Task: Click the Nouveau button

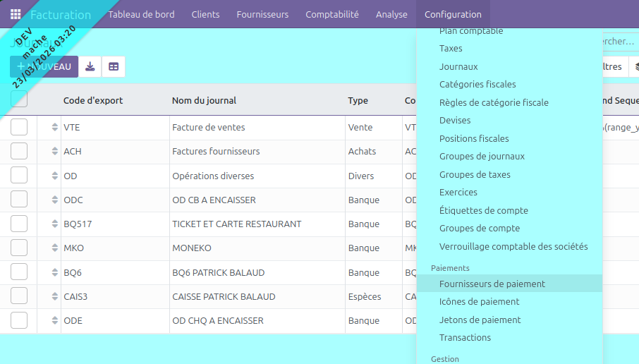Action: pyautogui.click(x=44, y=66)
